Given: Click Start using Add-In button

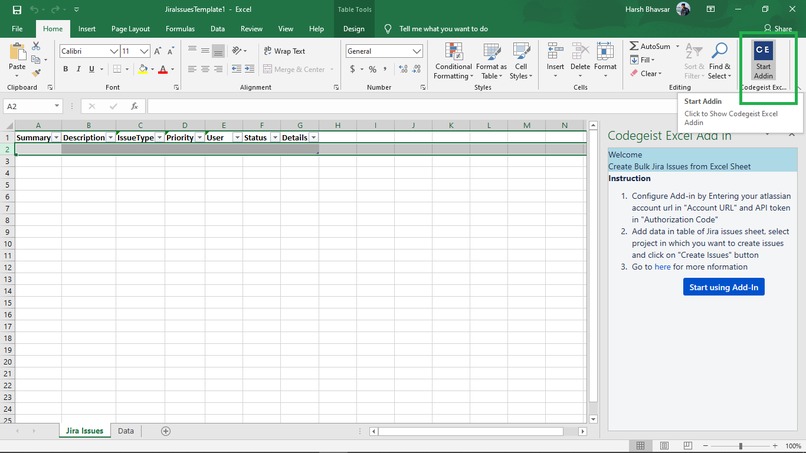Looking at the screenshot, I should coord(724,287).
